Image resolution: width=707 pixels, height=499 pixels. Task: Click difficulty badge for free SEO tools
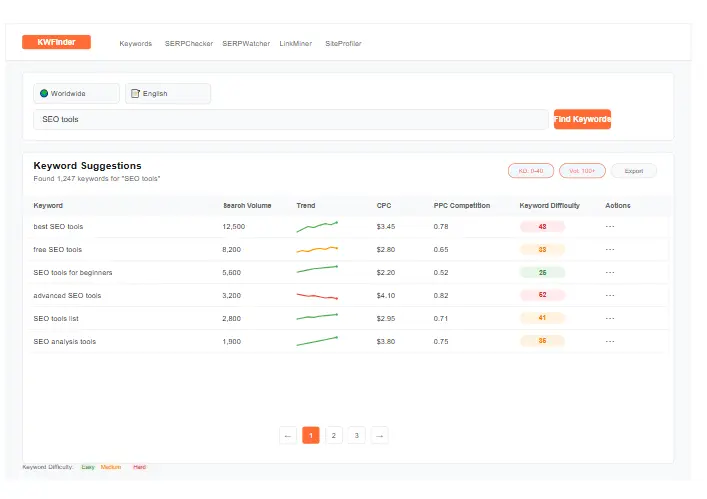542,249
